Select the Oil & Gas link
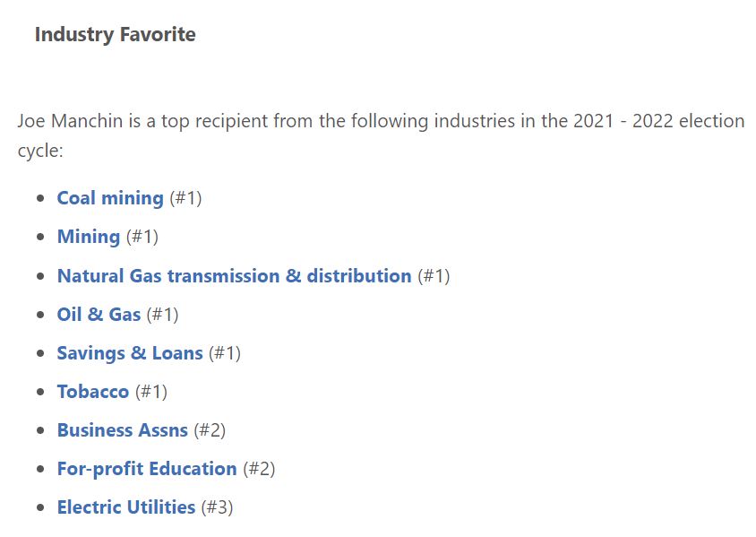The height and width of the screenshot is (537, 756). coord(99,315)
